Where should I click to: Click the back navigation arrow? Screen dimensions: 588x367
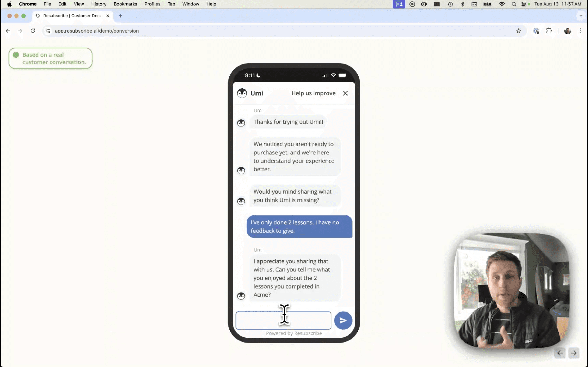tap(8, 31)
